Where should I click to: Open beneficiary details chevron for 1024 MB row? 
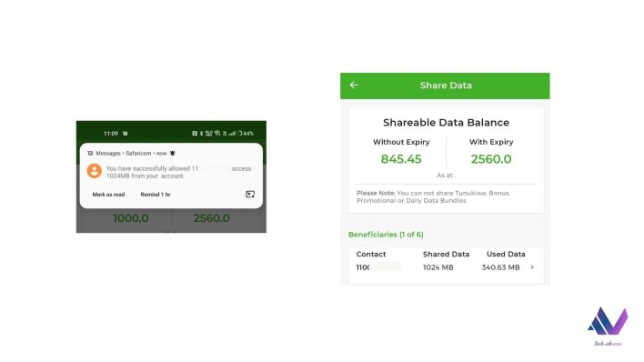click(x=532, y=267)
